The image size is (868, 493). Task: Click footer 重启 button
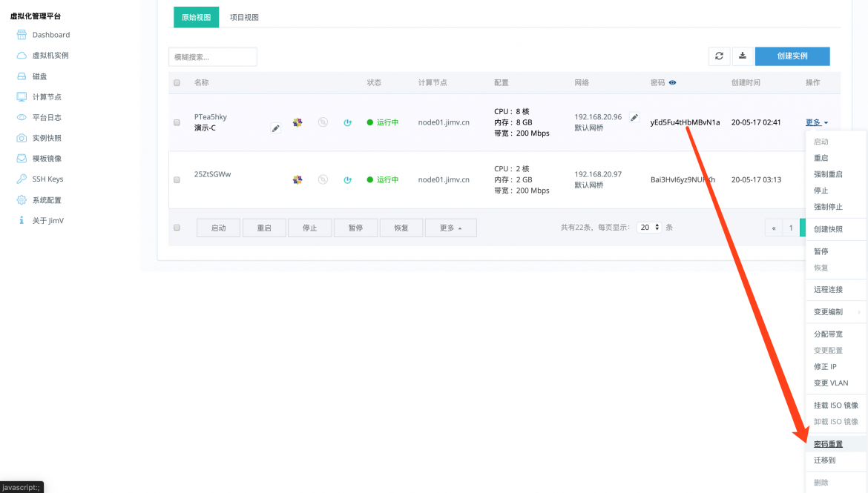point(264,228)
